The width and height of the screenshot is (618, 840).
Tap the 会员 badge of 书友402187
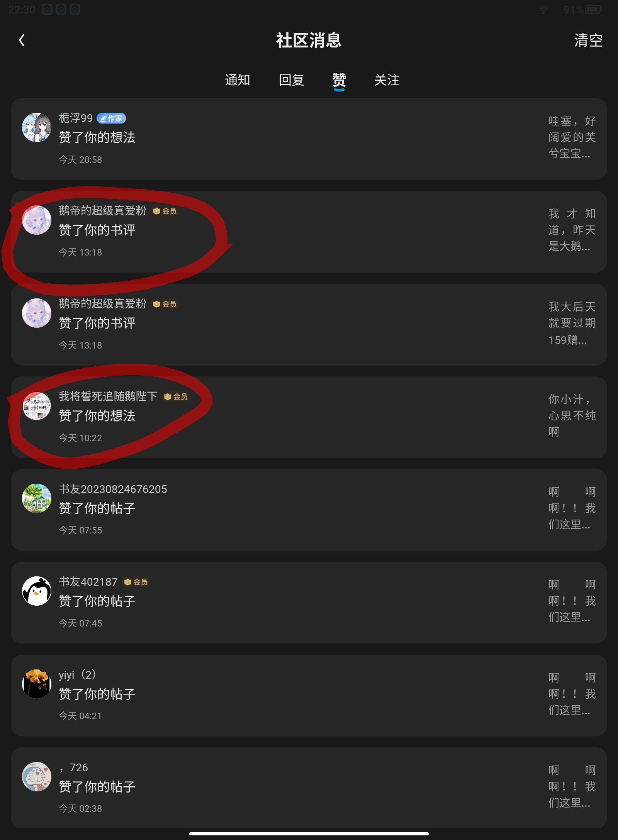tap(136, 582)
